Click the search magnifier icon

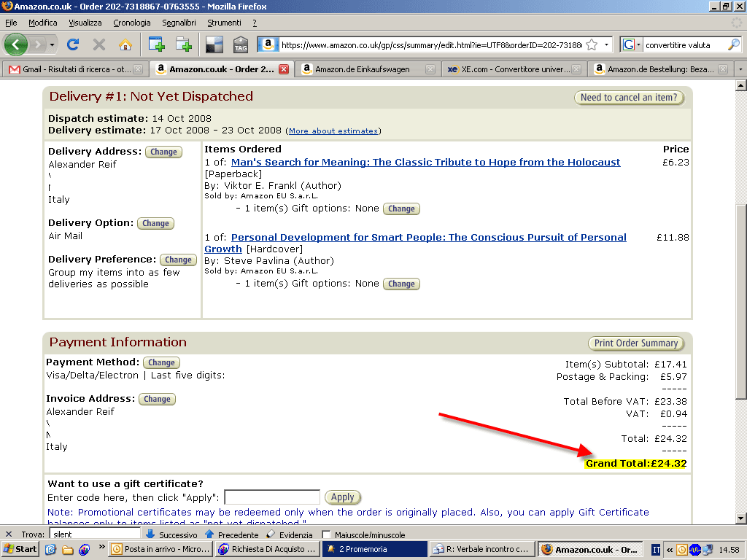click(734, 44)
